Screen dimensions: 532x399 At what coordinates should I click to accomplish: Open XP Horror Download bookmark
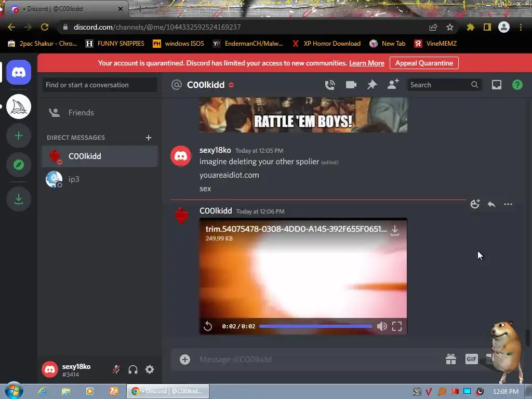327,44
